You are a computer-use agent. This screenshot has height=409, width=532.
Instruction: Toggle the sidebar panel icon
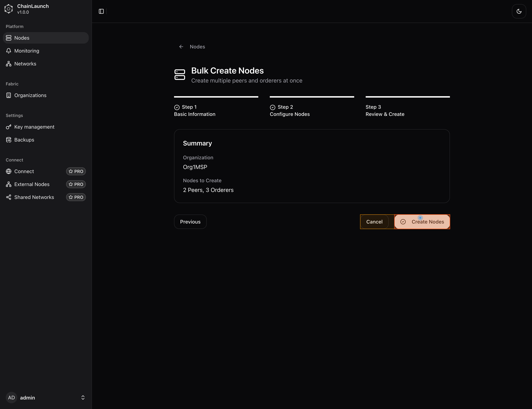click(x=101, y=11)
